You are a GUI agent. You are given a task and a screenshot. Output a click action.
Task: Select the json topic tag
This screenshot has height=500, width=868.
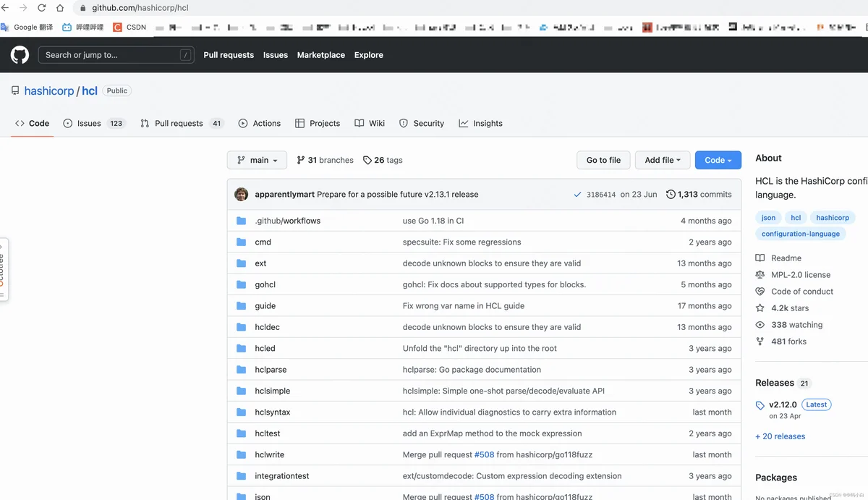click(x=768, y=217)
